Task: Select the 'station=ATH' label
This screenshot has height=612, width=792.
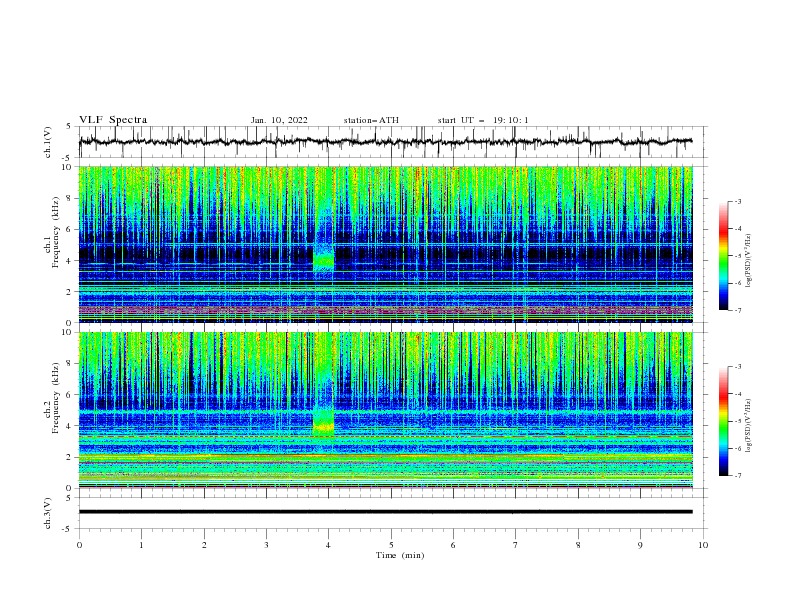Action: point(371,120)
